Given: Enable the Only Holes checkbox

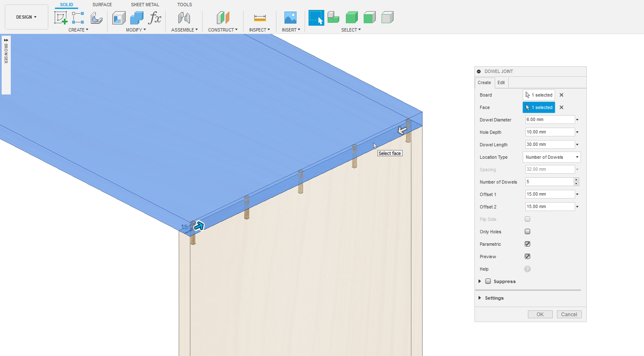Looking at the screenshot, I should pos(527,232).
